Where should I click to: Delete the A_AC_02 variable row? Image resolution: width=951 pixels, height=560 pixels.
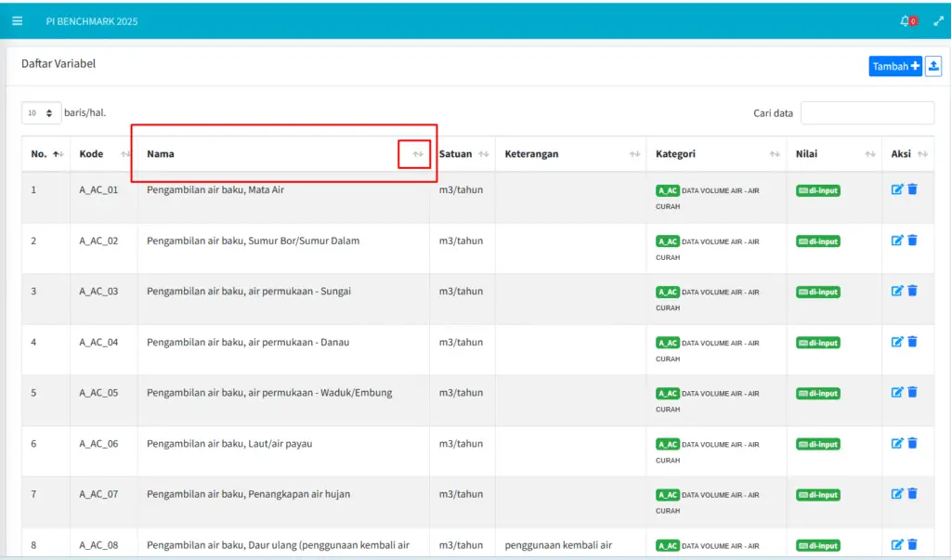click(x=912, y=241)
